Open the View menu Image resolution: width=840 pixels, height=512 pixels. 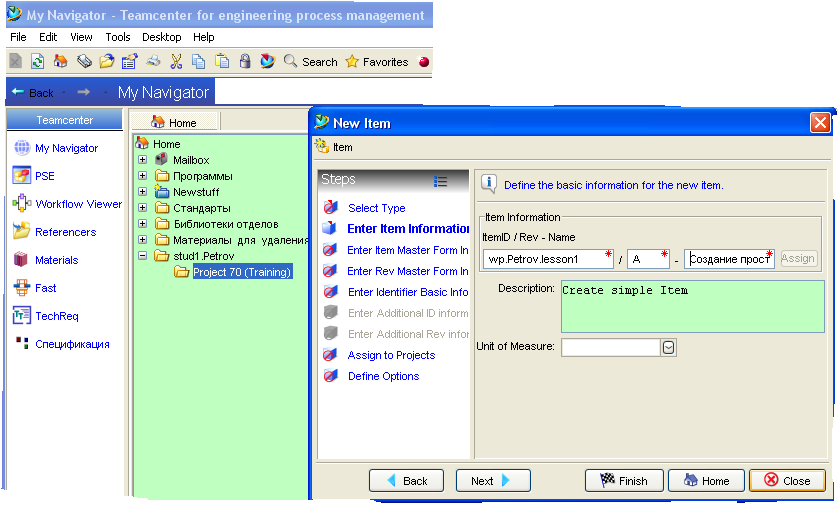click(x=81, y=37)
